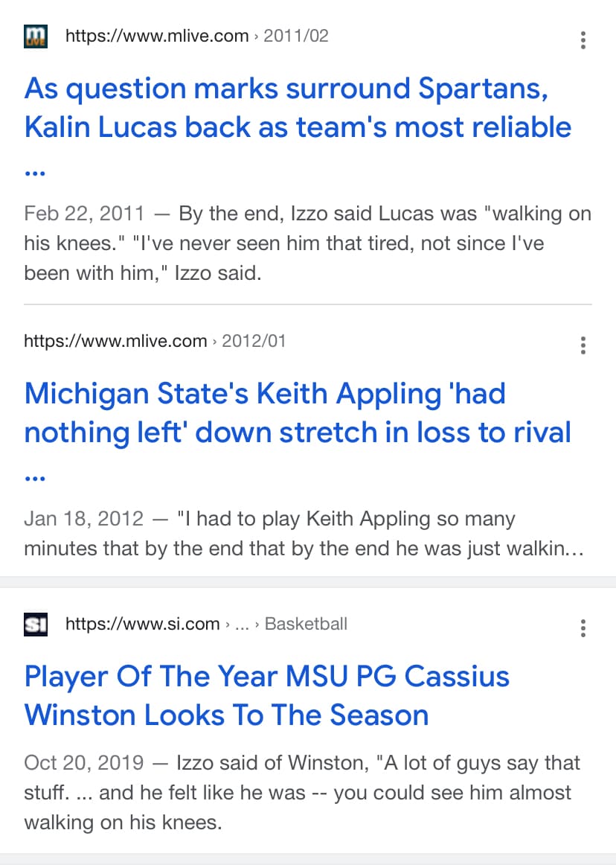Tap the SI favicon icon

[x=36, y=624]
